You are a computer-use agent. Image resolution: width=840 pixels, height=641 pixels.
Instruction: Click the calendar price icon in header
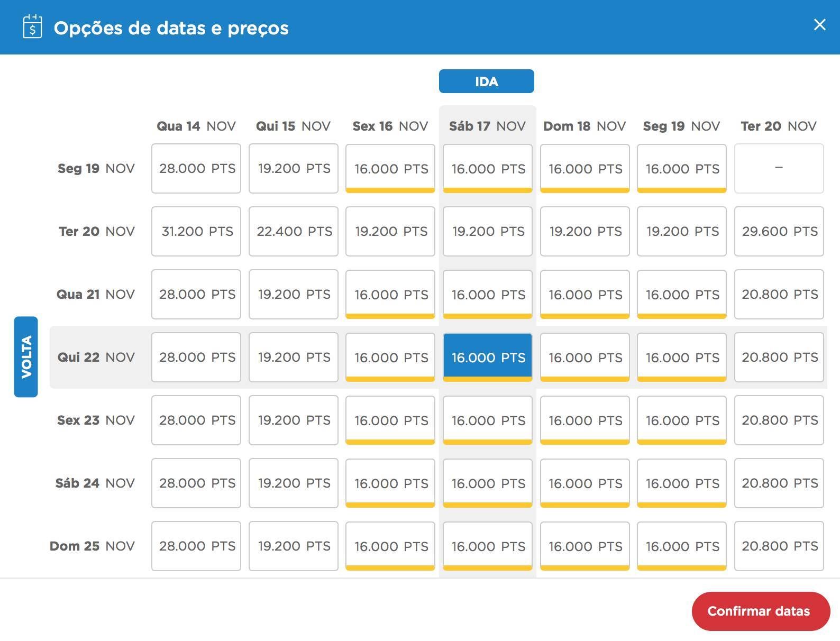pos(32,26)
